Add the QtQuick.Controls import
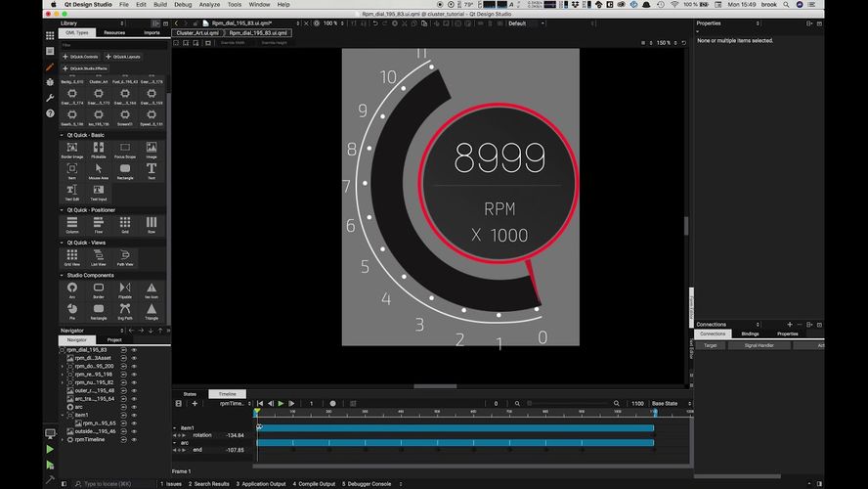The height and width of the screenshot is (489, 868). [x=81, y=57]
